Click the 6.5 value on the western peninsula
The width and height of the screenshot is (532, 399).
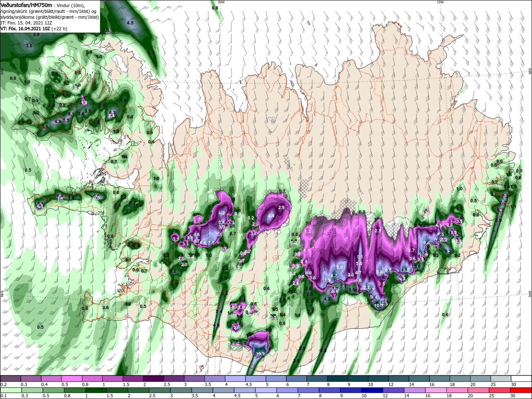point(96,197)
